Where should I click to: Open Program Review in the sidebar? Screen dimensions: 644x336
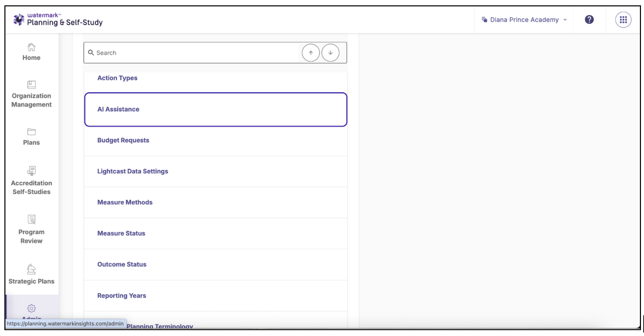pyautogui.click(x=32, y=229)
